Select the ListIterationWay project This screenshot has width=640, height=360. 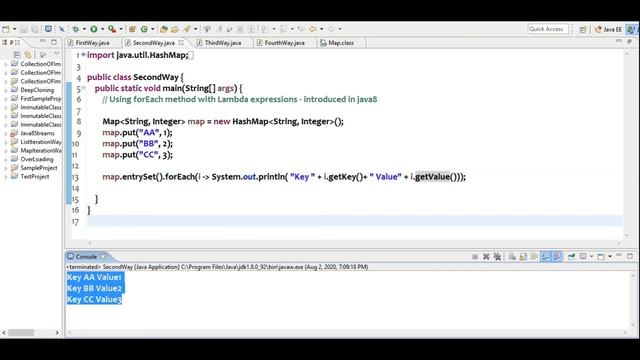point(41,142)
